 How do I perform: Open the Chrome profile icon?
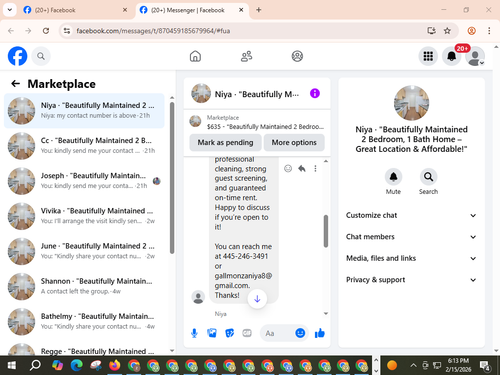(471, 31)
